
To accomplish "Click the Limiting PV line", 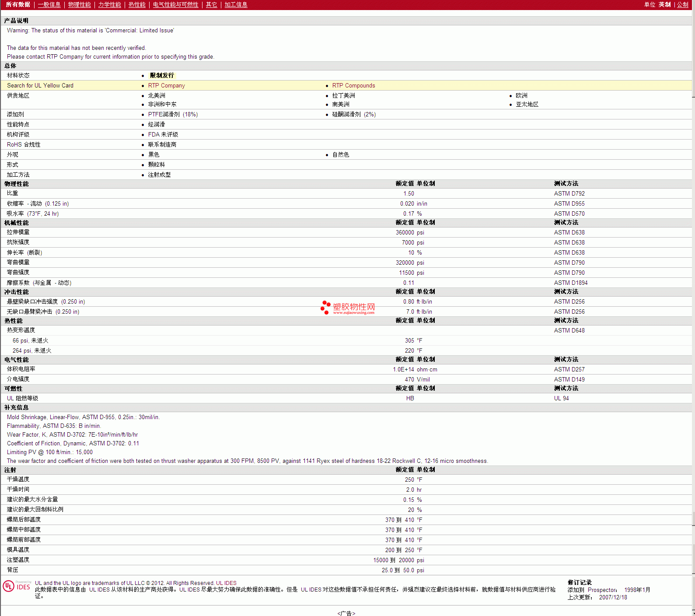I will (x=50, y=452).
